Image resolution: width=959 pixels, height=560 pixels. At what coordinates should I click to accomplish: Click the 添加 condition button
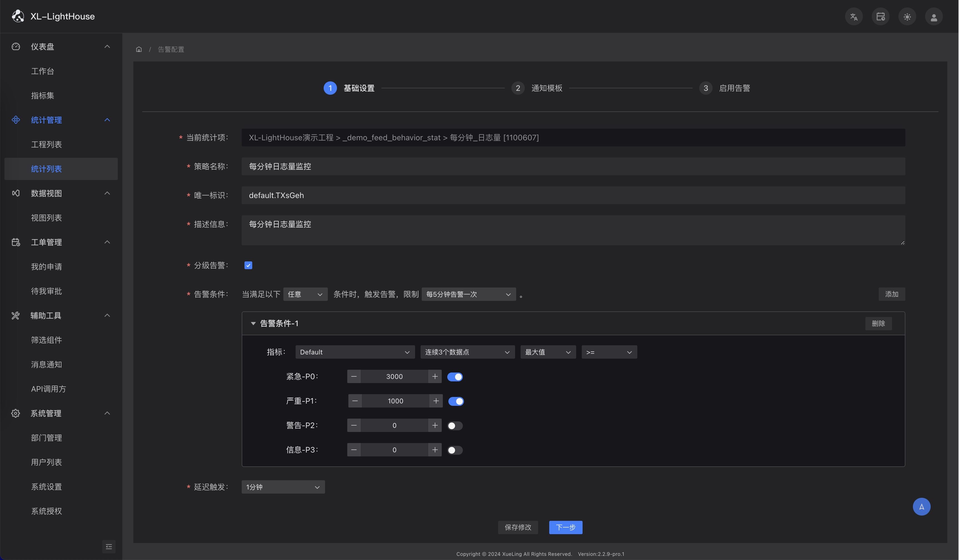pos(891,294)
